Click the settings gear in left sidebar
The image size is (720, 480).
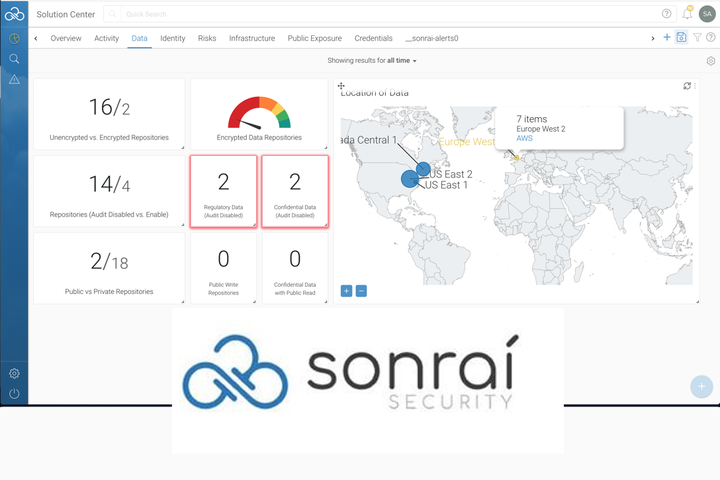coord(14,373)
